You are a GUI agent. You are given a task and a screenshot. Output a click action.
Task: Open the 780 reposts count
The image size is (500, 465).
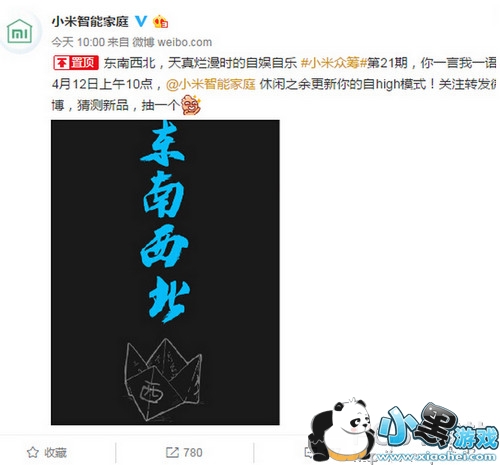(x=193, y=452)
